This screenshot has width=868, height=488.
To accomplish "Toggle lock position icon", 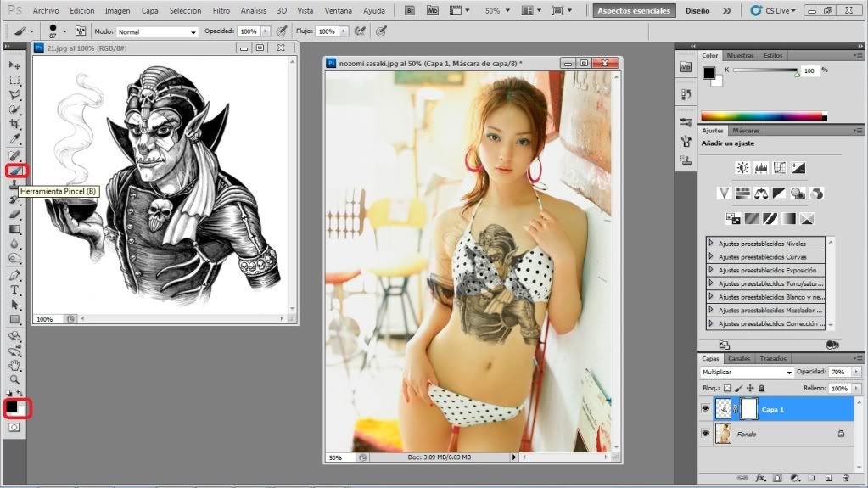I will tap(750, 389).
